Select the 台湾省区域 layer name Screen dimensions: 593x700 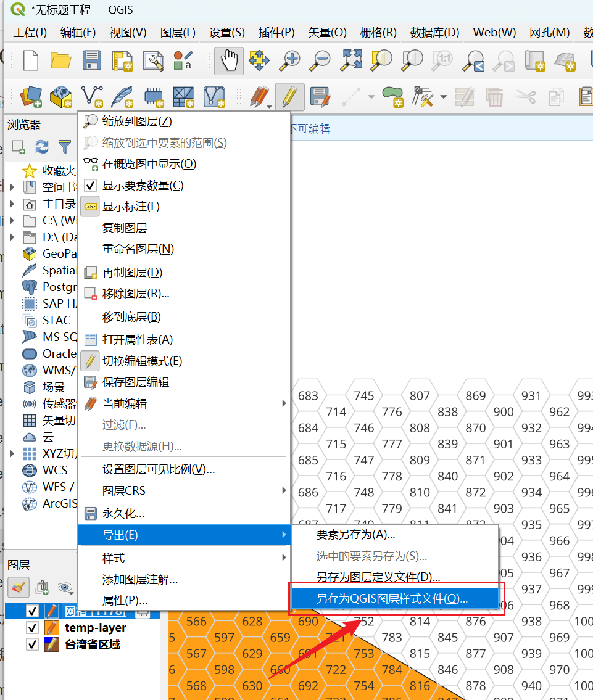tap(93, 644)
